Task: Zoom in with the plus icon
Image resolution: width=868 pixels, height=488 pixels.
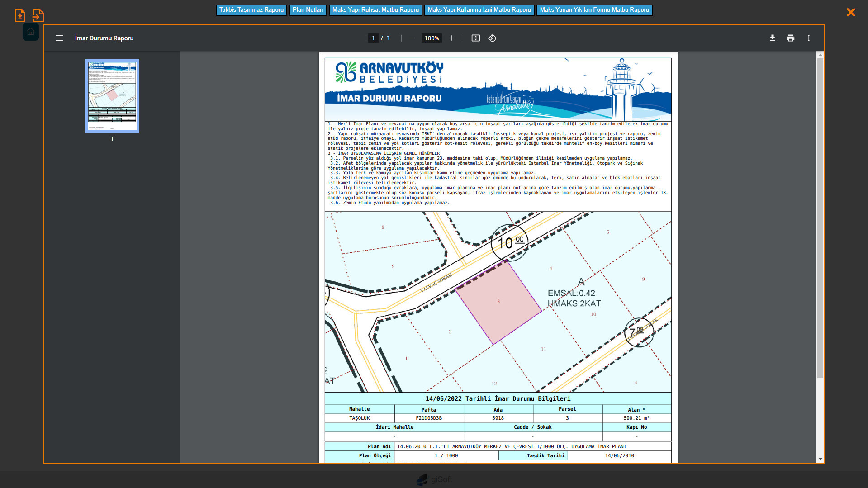Action: pyautogui.click(x=451, y=38)
